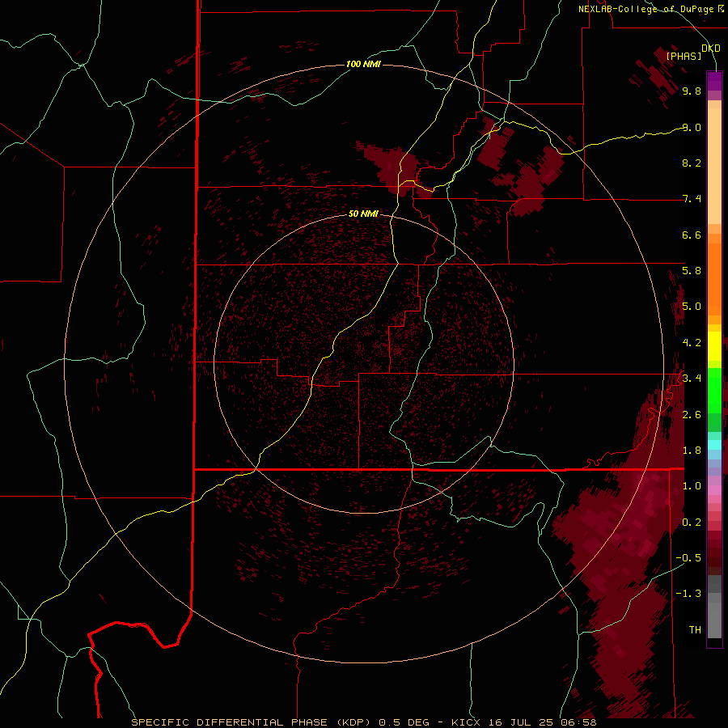Click the 4.2 value on color scale

click(692, 343)
